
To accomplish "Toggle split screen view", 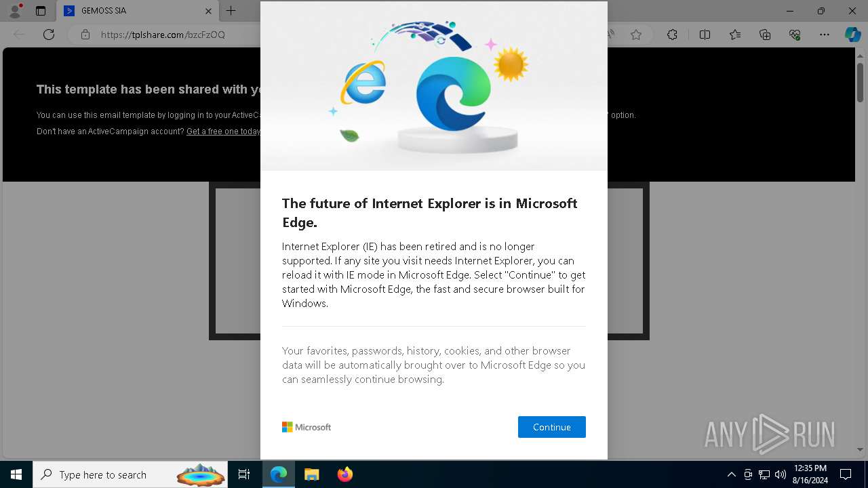I will (x=705, y=35).
